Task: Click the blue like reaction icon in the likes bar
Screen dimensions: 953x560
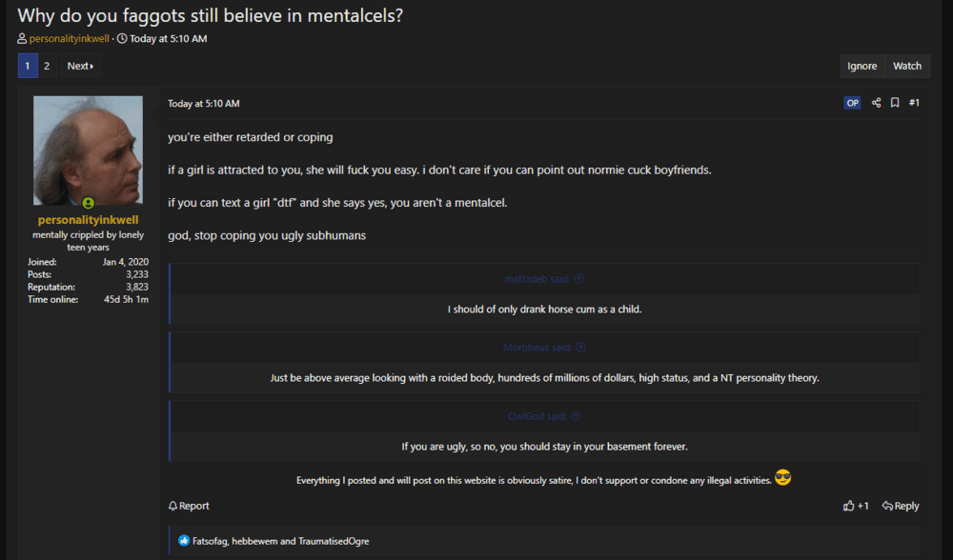Action: (x=184, y=541)
